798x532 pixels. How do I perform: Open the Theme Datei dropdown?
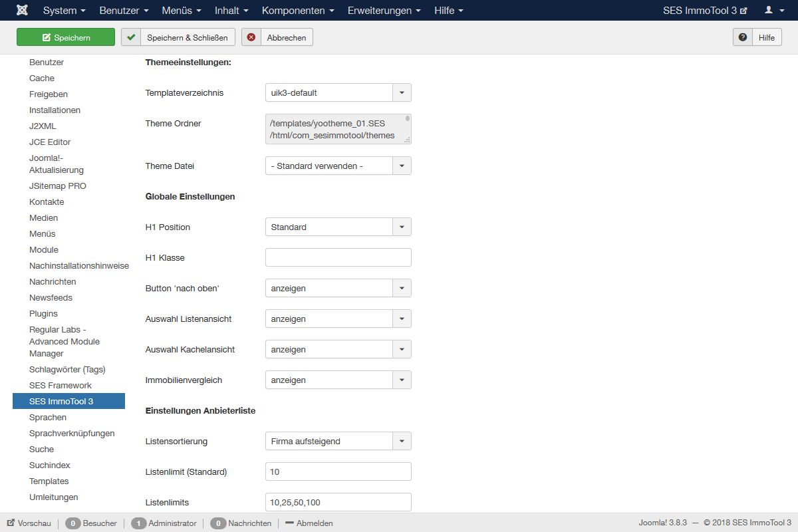402,166
